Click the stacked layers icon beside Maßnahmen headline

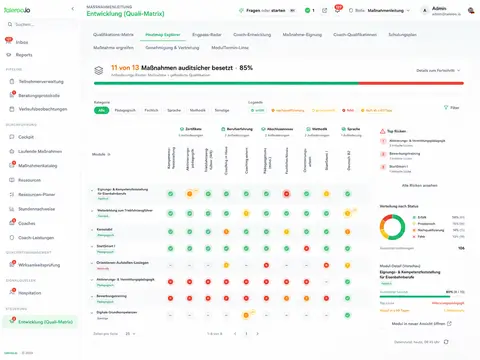99,71
